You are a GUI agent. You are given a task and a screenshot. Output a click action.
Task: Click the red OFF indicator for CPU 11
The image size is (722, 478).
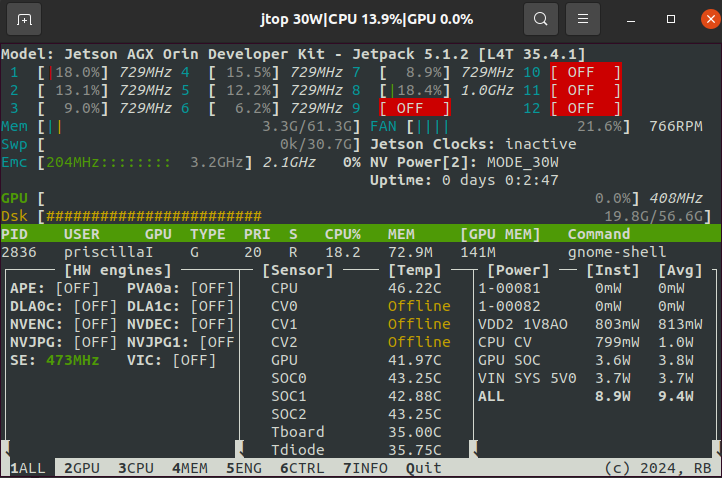pos(586,90)
